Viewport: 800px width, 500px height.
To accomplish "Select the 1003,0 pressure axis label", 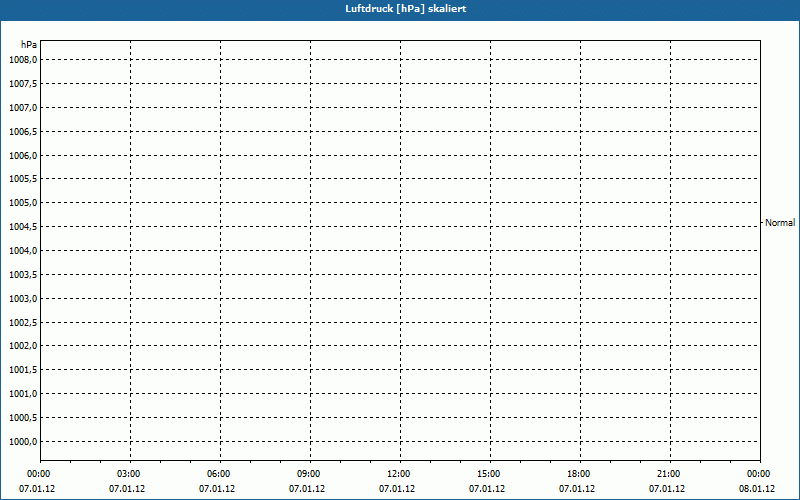I will pyautogui.click(x=23, y=298).
